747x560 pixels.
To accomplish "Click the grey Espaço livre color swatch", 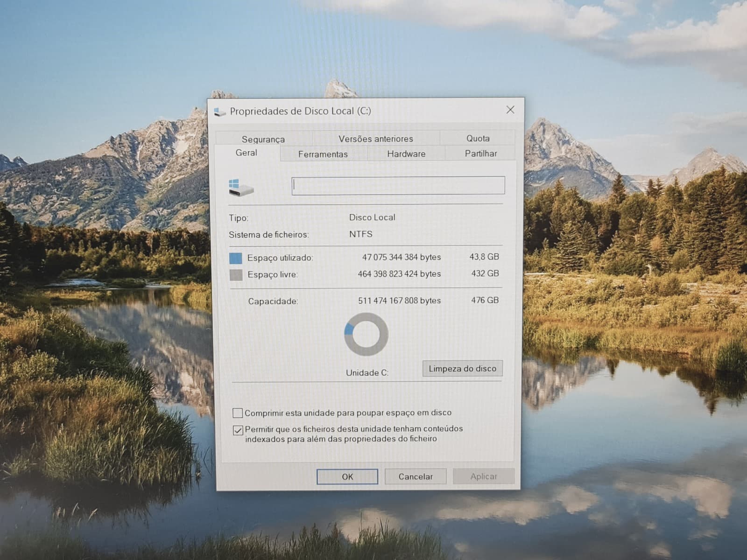I will coord(236,275).
